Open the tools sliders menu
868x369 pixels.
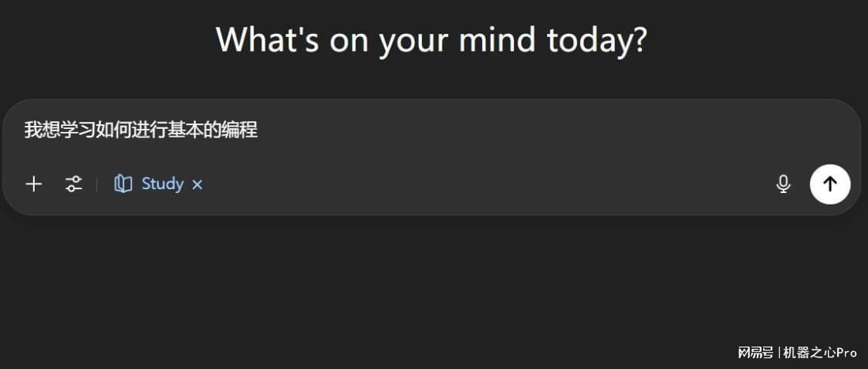[x=73, y=184]
